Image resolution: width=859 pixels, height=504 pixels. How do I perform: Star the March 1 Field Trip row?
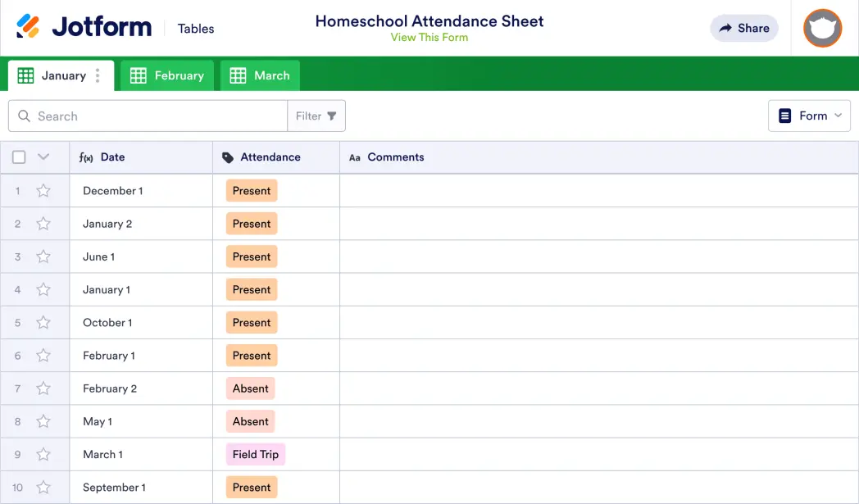click(43, 453)
